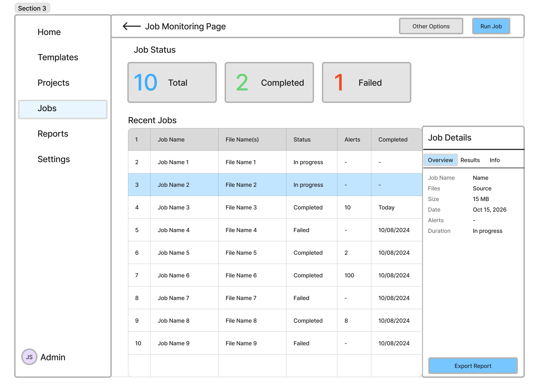Screen dimensions: 539x392
Task: Select the highlighted Job Name 2 row
Action: pos(275,185)
